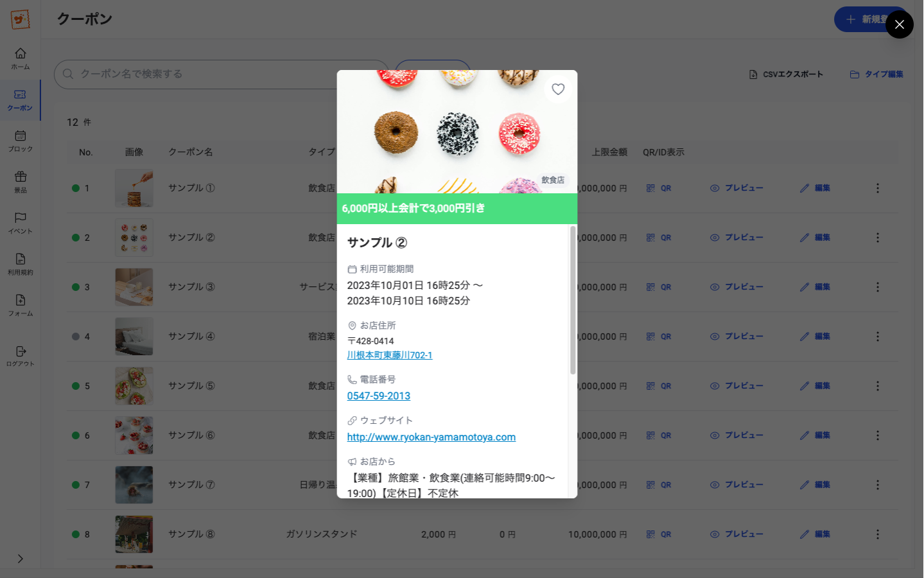Click the サンプル① pancake thumbnail
Screen dimensions: 924x578
[134, 188]
